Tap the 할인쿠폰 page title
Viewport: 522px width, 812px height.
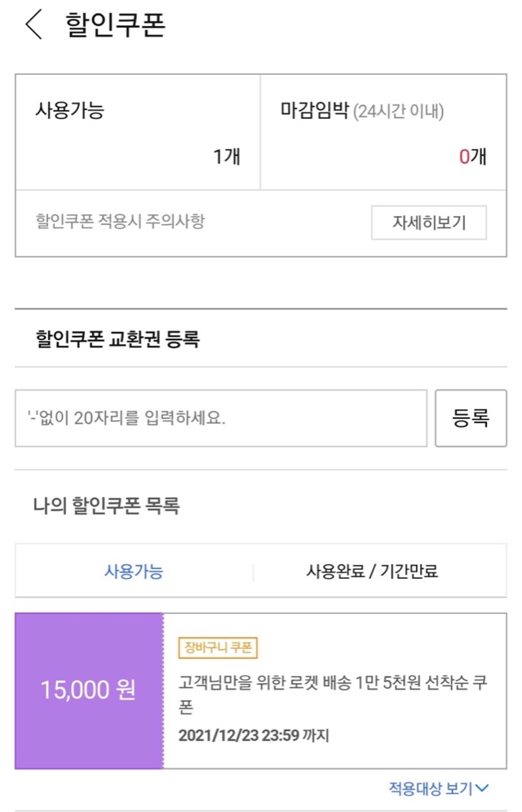pyautogui.click(x=115, y=25)
